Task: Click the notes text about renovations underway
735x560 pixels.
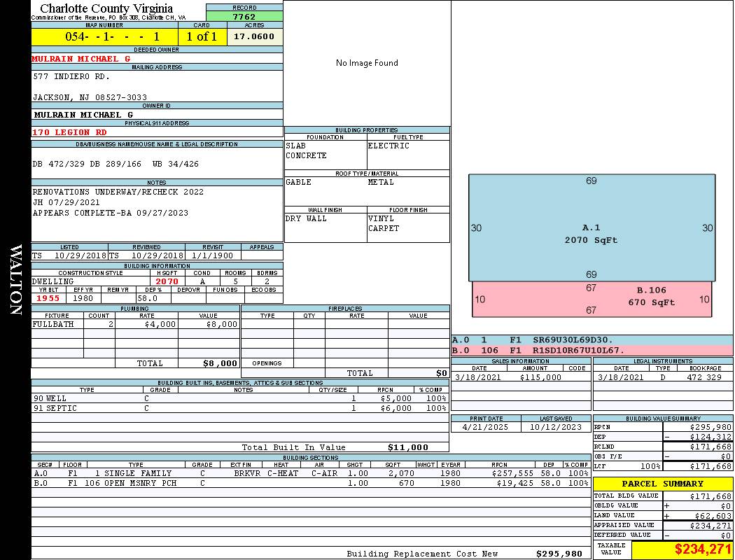Action: [118, 192]
